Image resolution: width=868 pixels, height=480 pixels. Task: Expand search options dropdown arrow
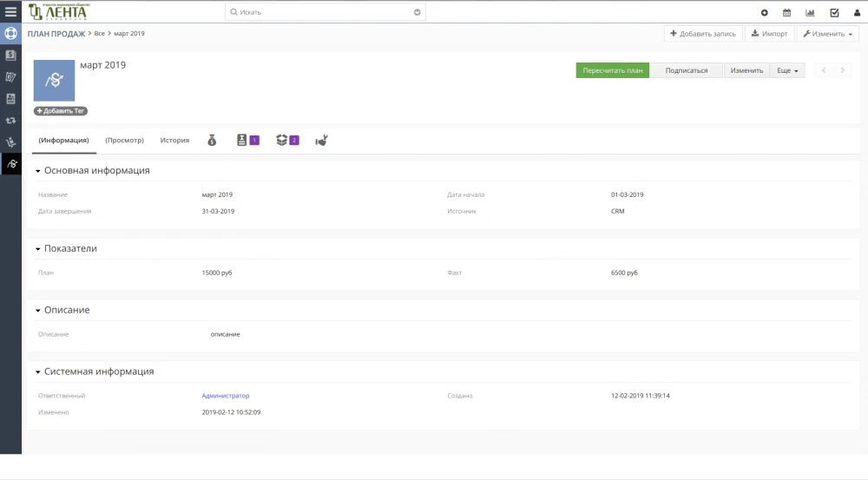417,12
